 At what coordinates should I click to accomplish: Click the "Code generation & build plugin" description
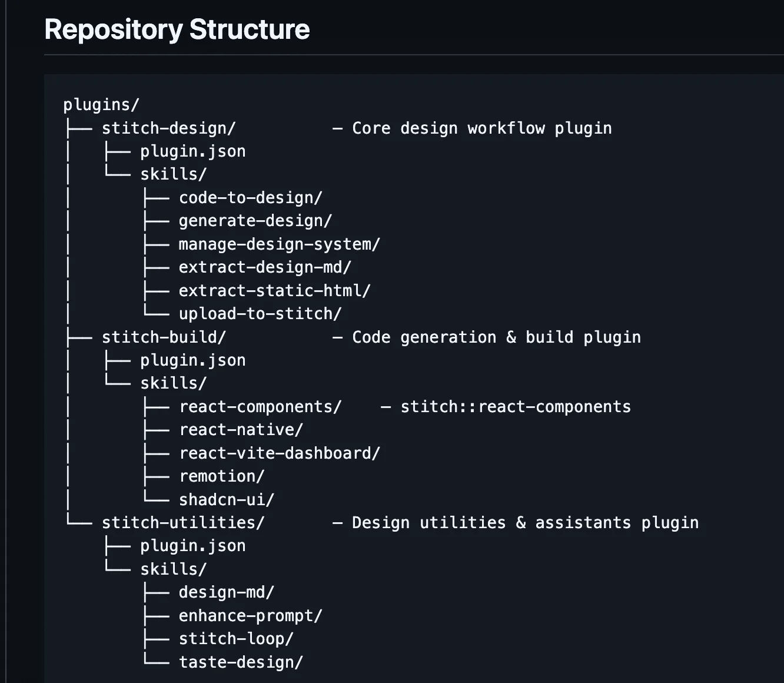497,337
